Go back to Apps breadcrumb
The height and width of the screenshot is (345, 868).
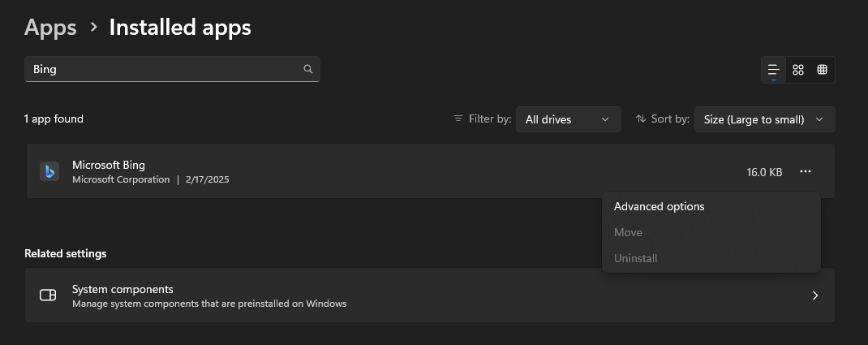point(50,27)
